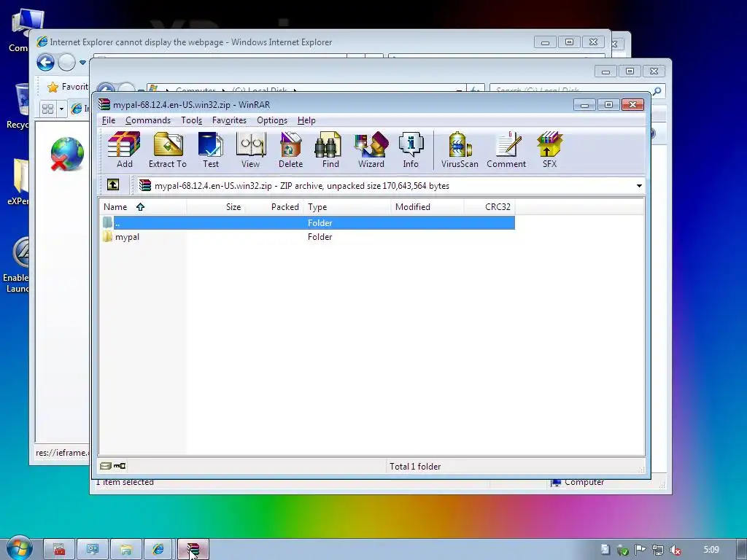Click the muted volume tray icon
The height and width of the screenshot is (560, 747).
coord(675,550)
